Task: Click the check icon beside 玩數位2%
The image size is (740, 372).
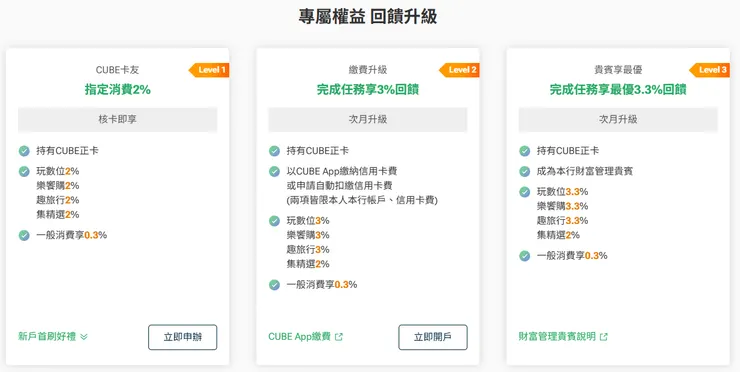Action: (24, 171)
